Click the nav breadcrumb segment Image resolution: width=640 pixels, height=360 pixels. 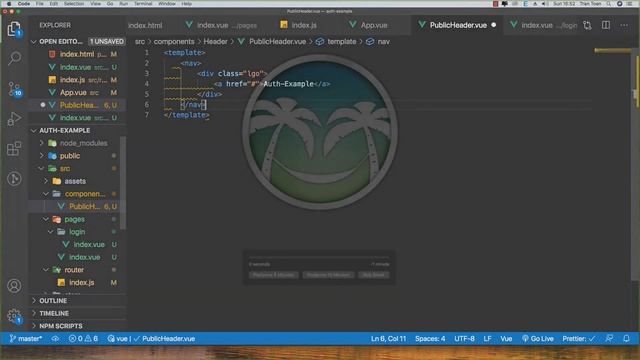[378, 42]
